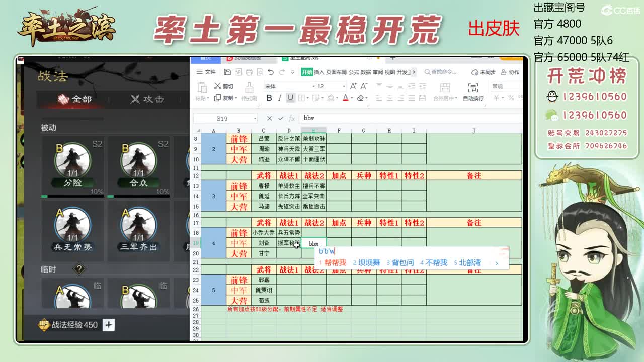The width and height of the screenshot is (644, 362).
Task: Show next IME candidate page arrow
Action: pyautogui.click(x=497, y=263)
